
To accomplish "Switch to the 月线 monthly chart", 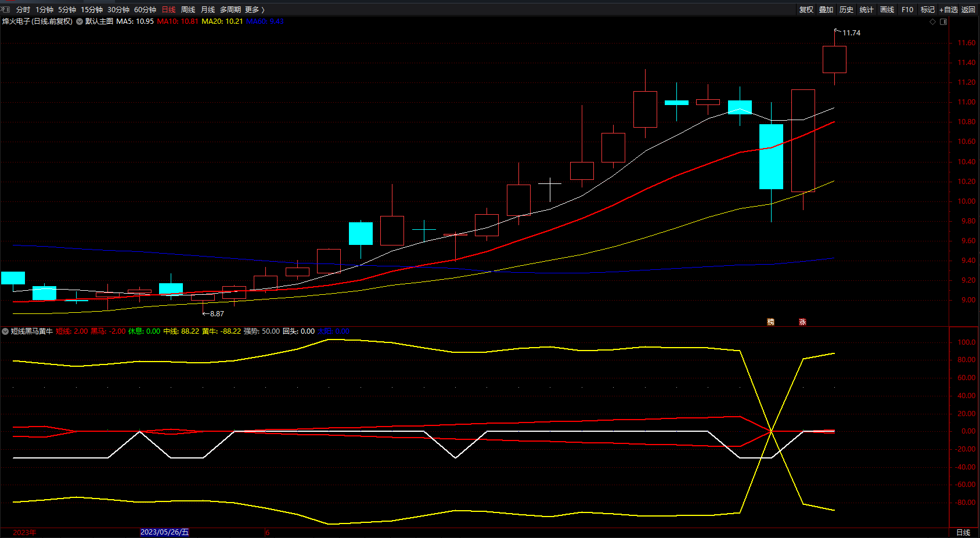I will (208, 10).
